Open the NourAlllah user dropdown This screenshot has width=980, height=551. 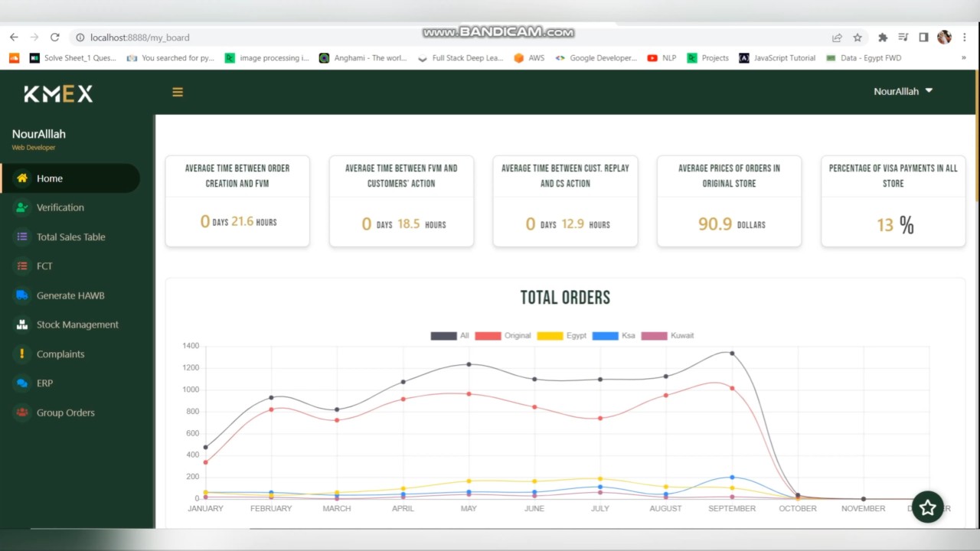[903, 91]
